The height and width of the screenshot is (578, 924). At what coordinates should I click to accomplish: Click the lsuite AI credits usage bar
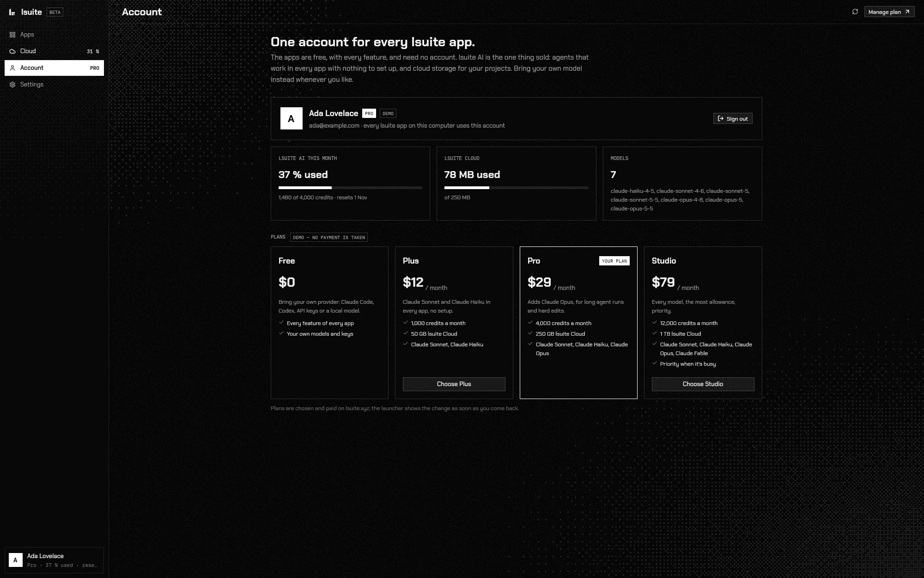(x=350, y=188)
